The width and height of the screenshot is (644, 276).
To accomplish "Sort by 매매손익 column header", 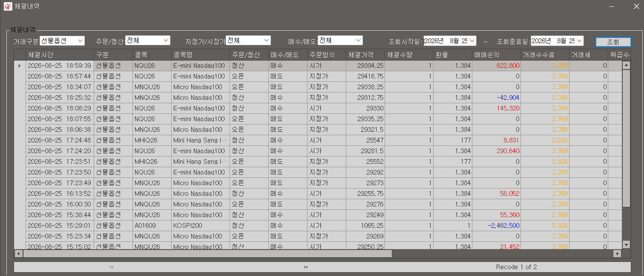I will point(497,55).
